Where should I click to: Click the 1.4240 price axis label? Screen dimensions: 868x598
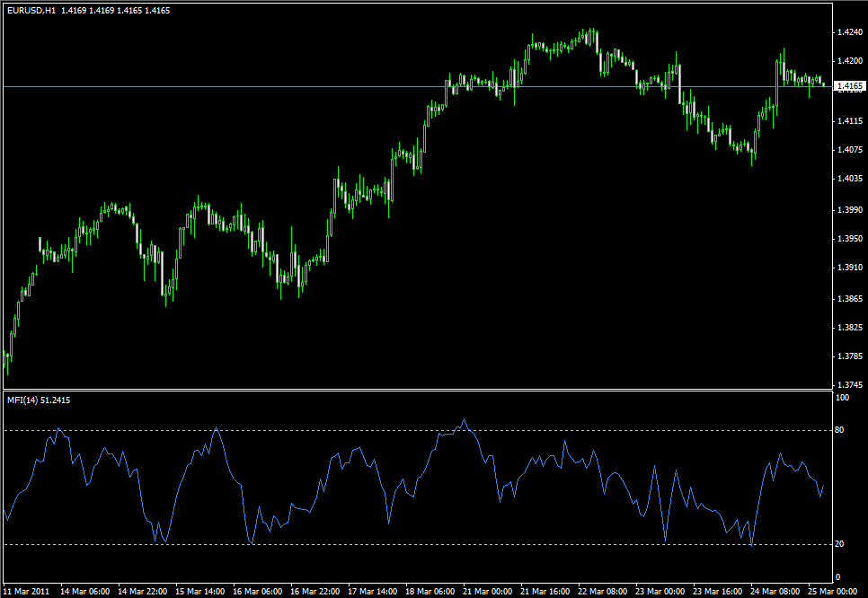pos(850,32)
